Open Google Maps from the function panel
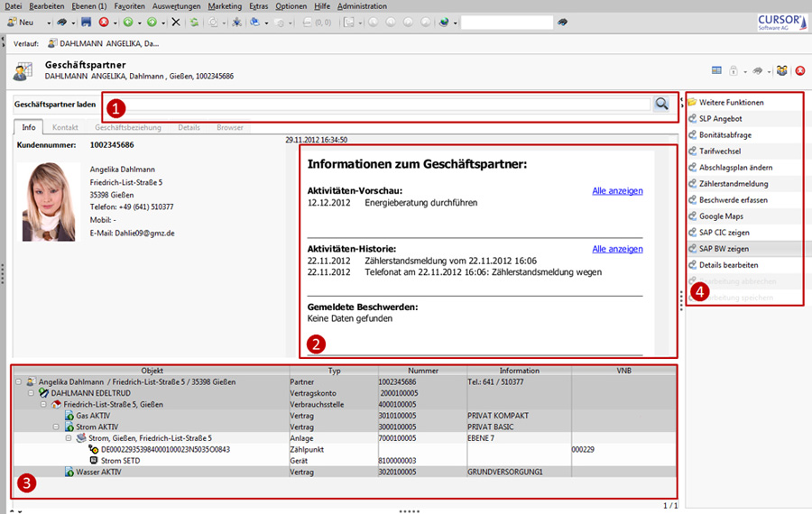The width and height of the screenshot is (812, 514). click(724, 216)
